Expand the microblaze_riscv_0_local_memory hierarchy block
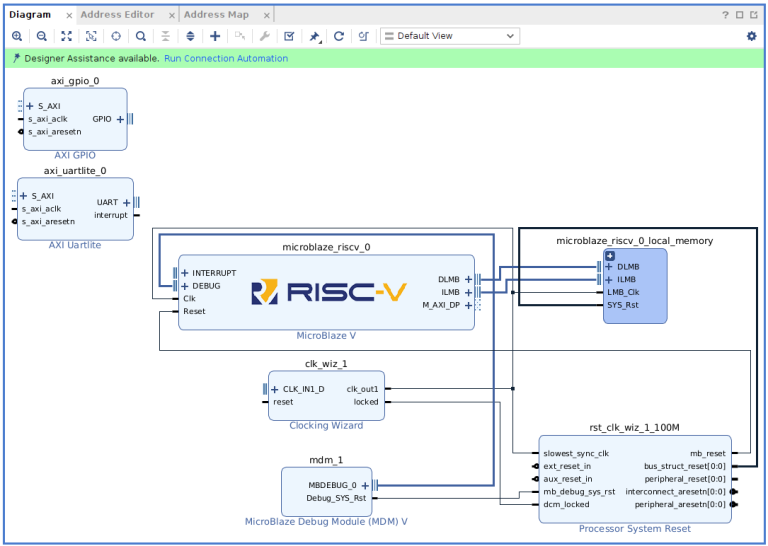The width and height of the screenshot is (768, 546). point(610,256)
